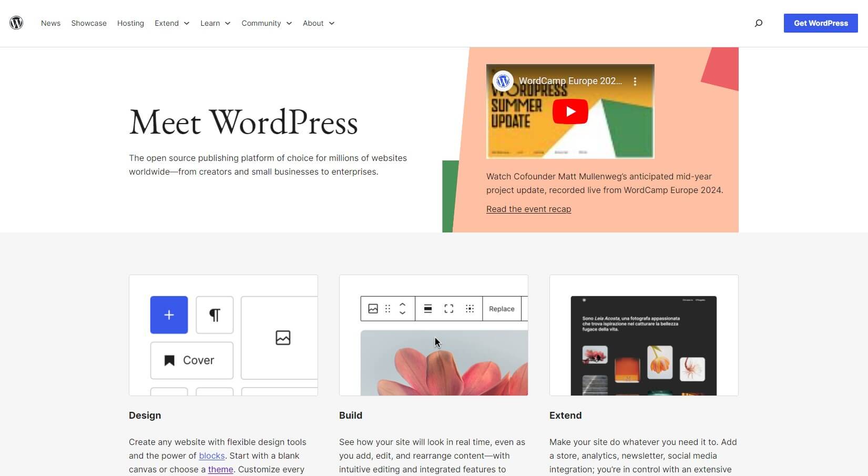Follow the theme link in Design text
The image size is (868, 476).
pyautogui.click(x=221, y=469)
